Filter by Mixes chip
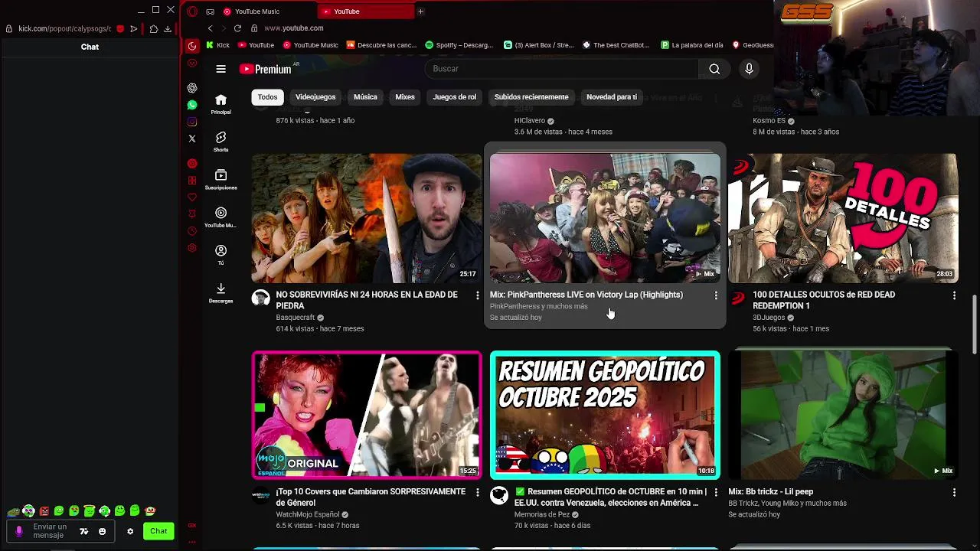 (x=405, y=97)
